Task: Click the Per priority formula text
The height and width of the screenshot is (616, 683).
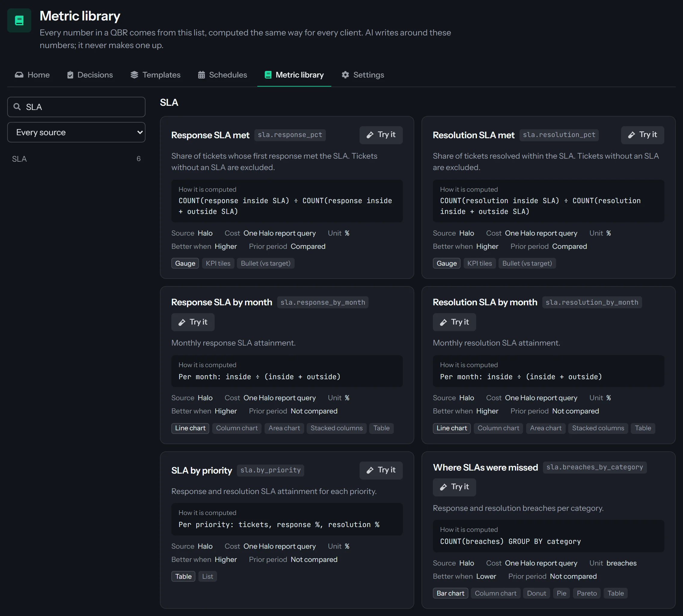Action: pyautogui.click(x=279, y=525)
